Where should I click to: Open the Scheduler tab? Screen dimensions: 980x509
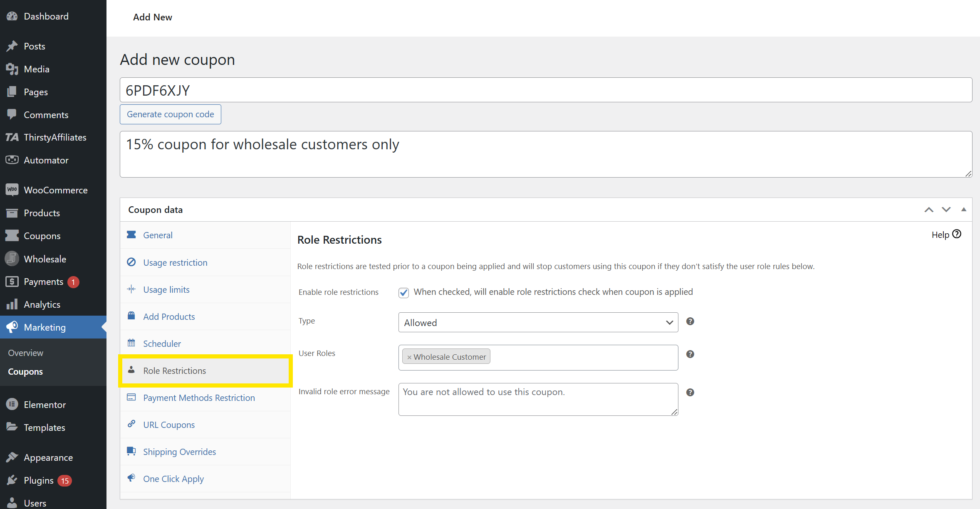(162, 343)
